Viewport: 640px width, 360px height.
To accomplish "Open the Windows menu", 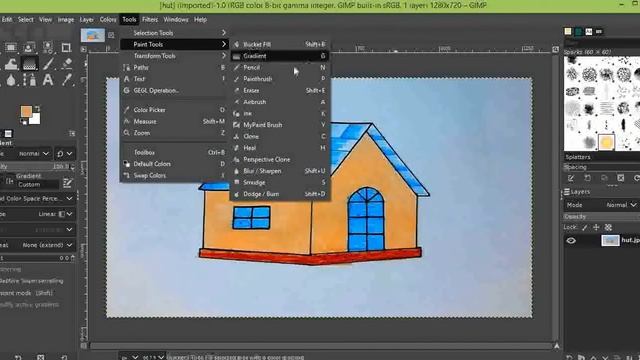I will tap(176, 20).
